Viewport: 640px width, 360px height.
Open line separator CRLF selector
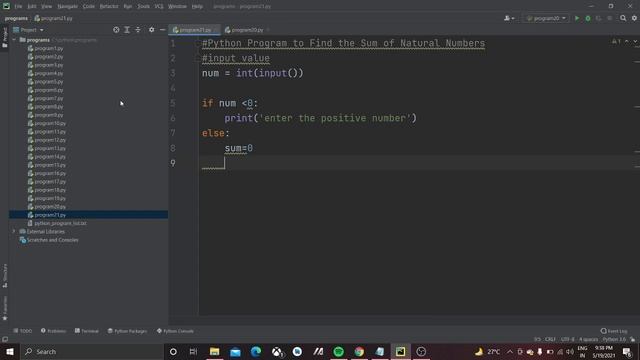coord(550,339)
